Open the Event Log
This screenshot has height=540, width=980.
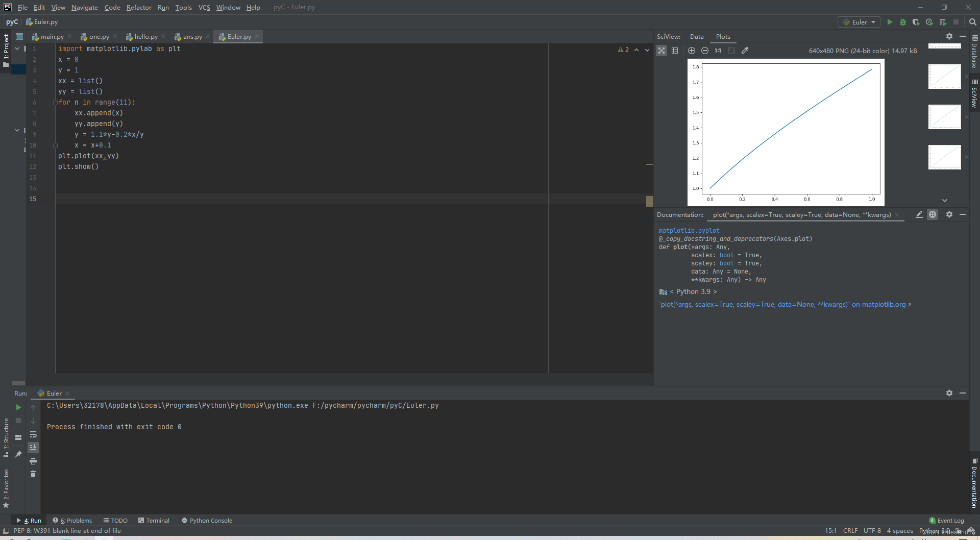click(x=947, y=521)
